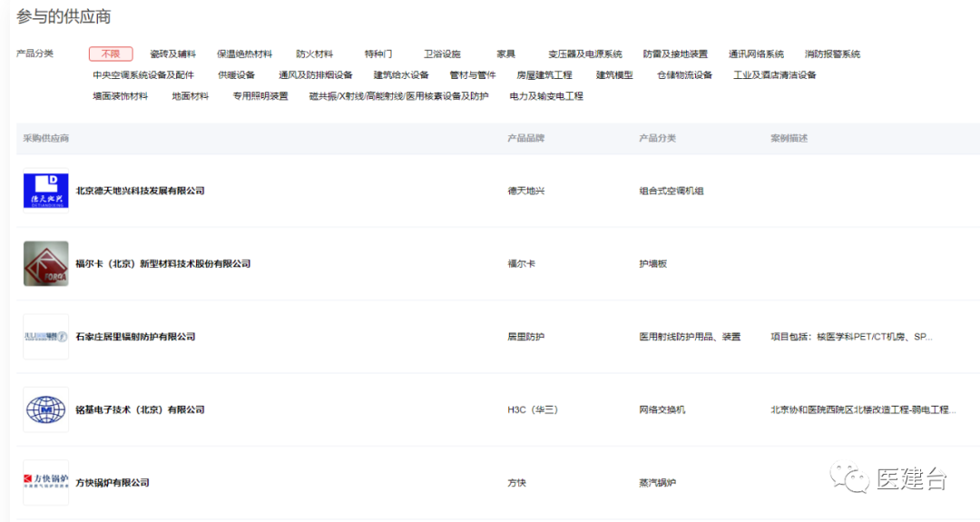Filter by 房屋建筑工程 category

pyautogui.click(x=544, y=75)
